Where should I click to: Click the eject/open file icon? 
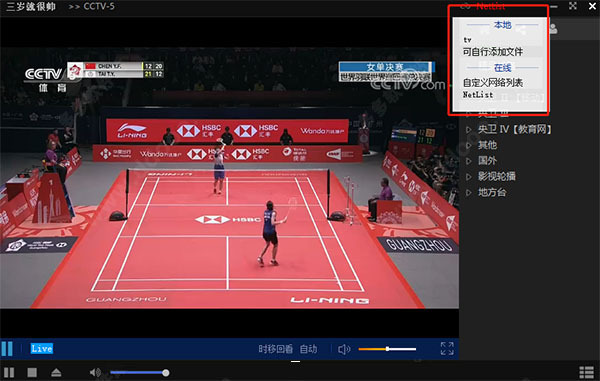click(x=56, y=372)
